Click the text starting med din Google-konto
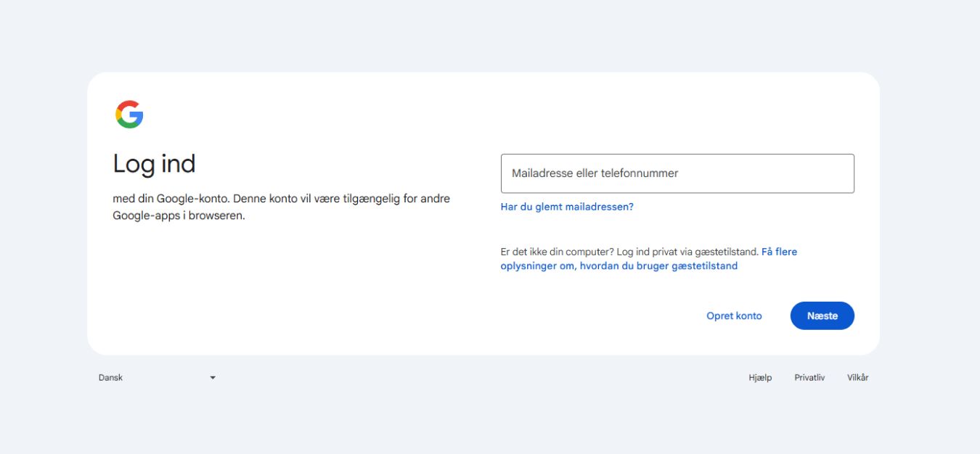Image resolution: width=980 pixels, height=454 pixels. coord(281,199)
